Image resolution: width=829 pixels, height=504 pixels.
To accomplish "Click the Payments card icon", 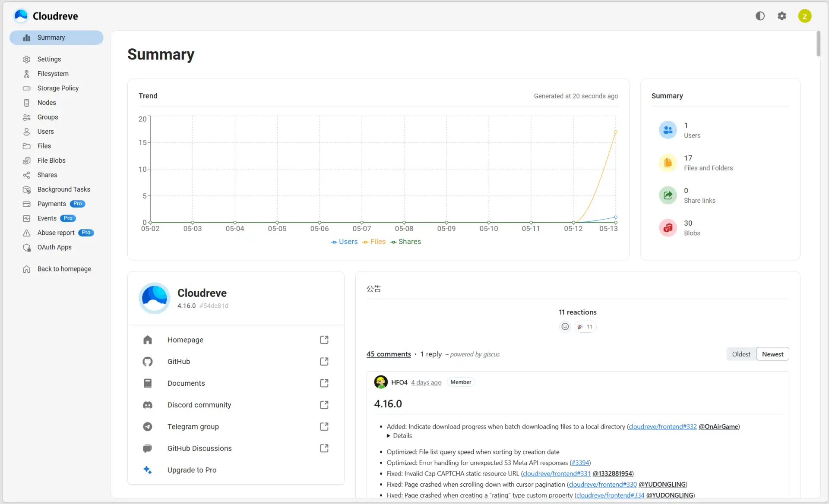I will point(27,204).
